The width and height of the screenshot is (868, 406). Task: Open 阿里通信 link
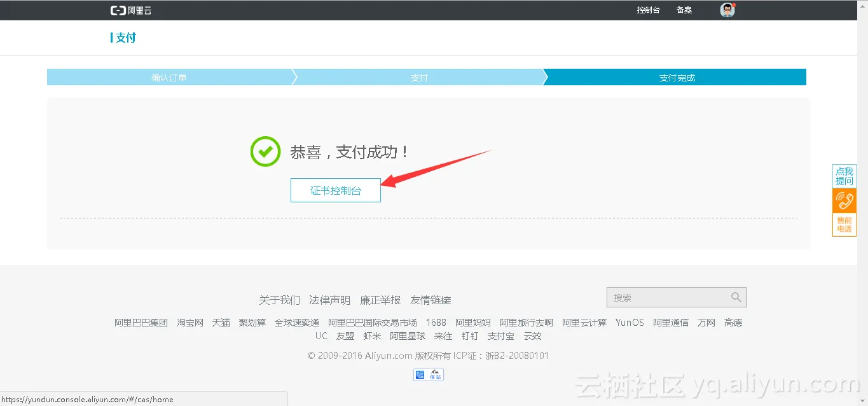671,323
